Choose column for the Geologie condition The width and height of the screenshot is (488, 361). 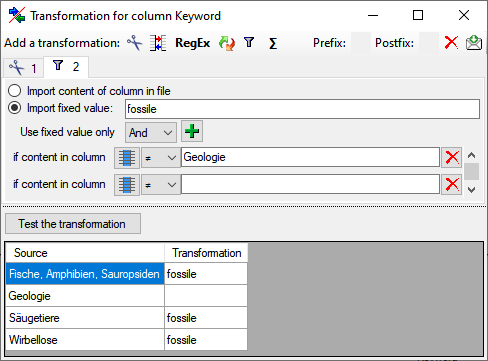coord(127,158)
